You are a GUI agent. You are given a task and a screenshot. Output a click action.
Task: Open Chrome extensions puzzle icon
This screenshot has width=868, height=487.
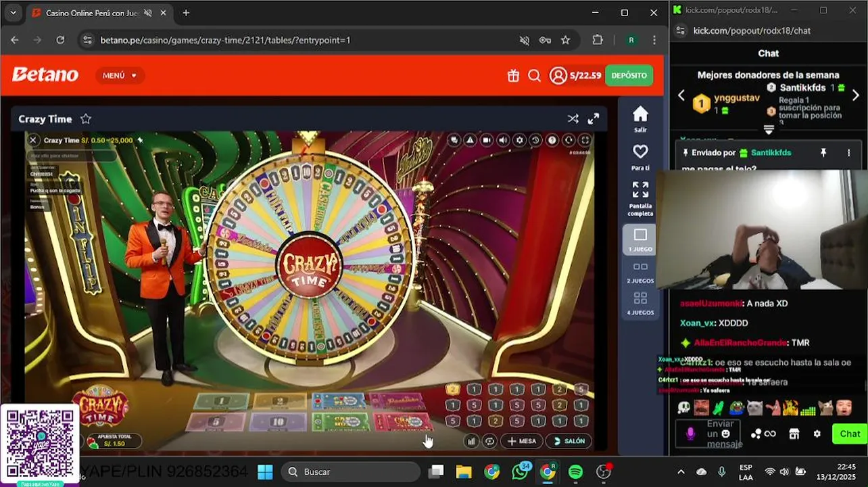click(598, 40)
